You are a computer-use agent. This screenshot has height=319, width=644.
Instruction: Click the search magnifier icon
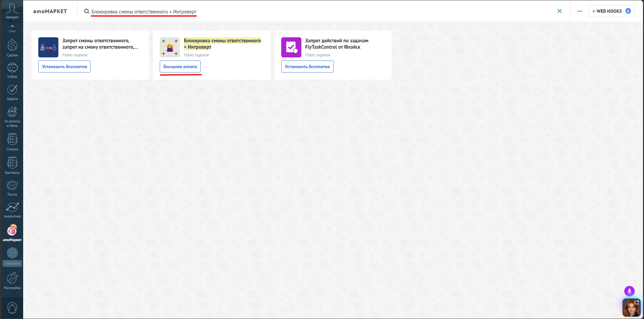click(87, 11)
